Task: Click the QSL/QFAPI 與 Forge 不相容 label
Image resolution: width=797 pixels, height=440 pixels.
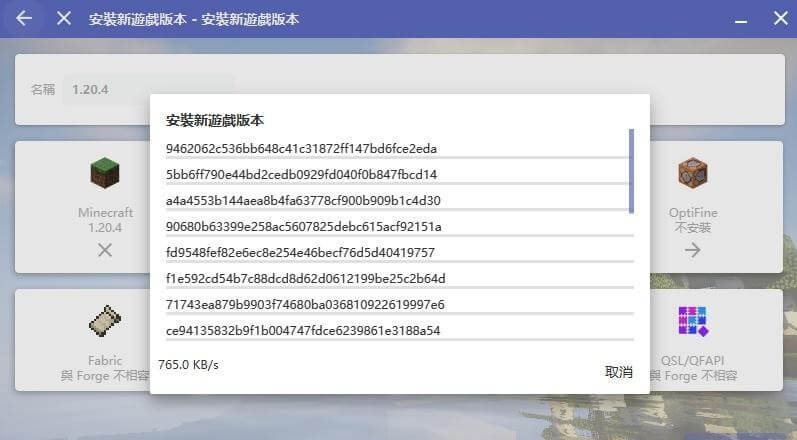Action: tap(693, 368)
